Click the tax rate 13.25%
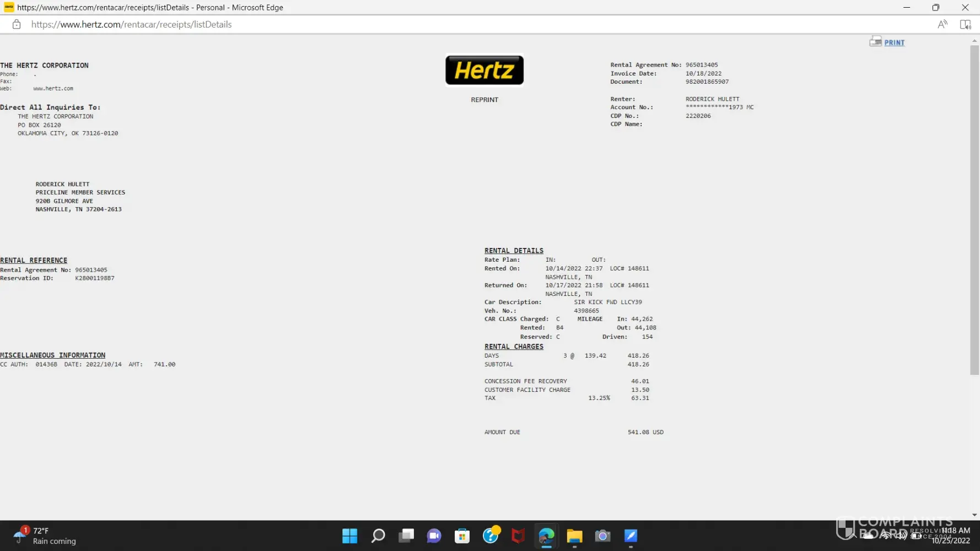 [599, 398]
